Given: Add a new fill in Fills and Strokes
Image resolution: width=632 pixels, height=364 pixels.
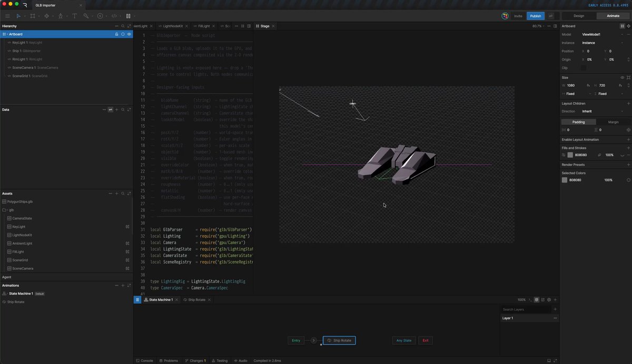Looking at the screenshot, I should point(628,148).
